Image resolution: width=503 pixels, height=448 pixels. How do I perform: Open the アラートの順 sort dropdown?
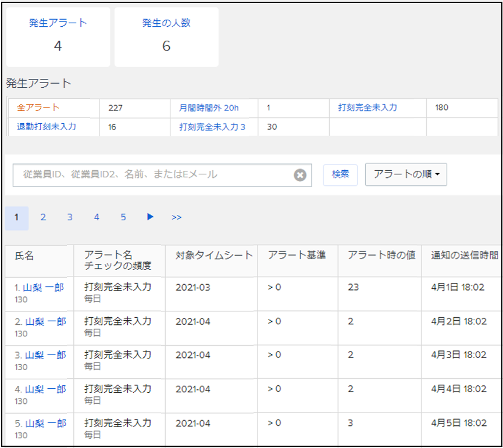click(406, 174)
